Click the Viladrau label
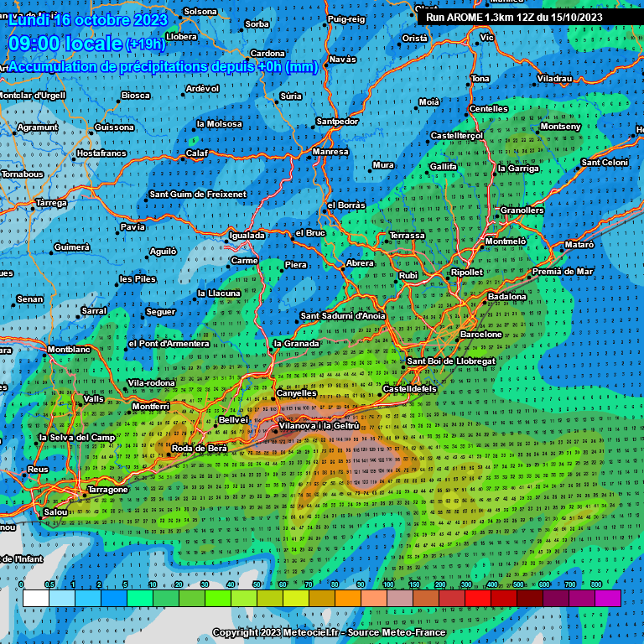This screenshot has width=644, height=644. (554, 79)
